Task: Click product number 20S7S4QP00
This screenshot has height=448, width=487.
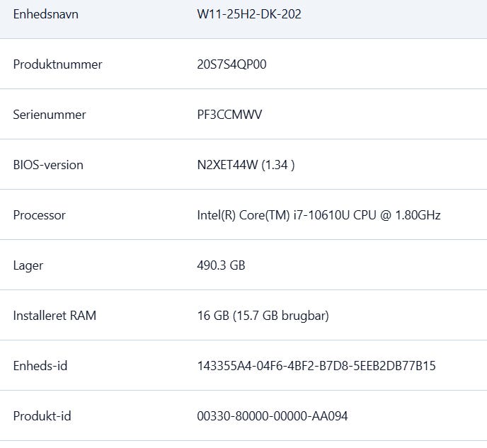Action: click(231, 64)
